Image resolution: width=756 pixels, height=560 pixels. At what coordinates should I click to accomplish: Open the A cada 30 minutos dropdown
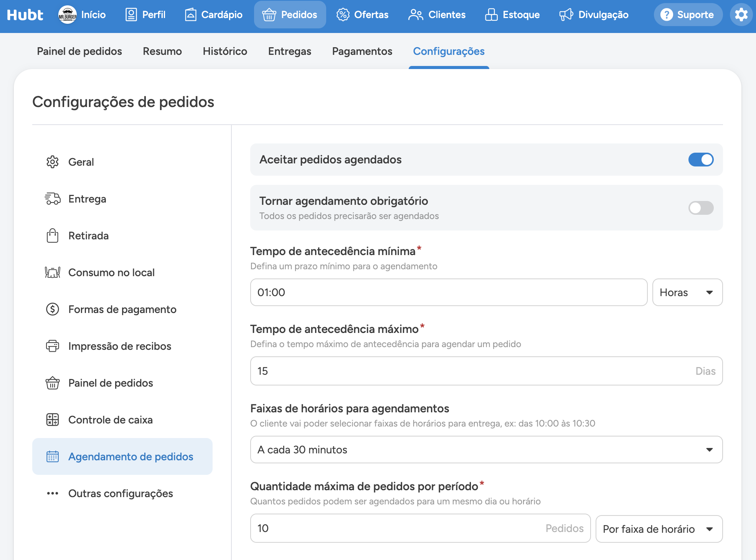pyautogui.click(x=486, y=450)
